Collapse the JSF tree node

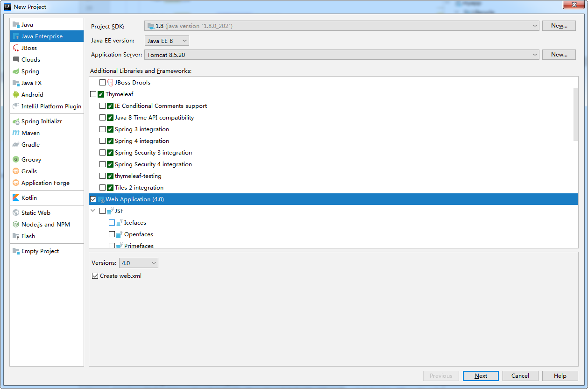tap(92, 211)
